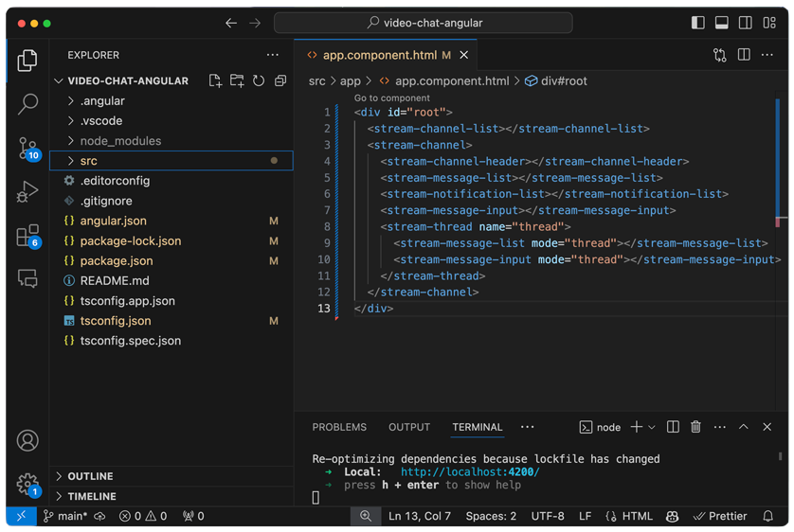The image size is (794, 532).
Task: Toggle the secondary side bar layout icon
Action: coord(746,23)
